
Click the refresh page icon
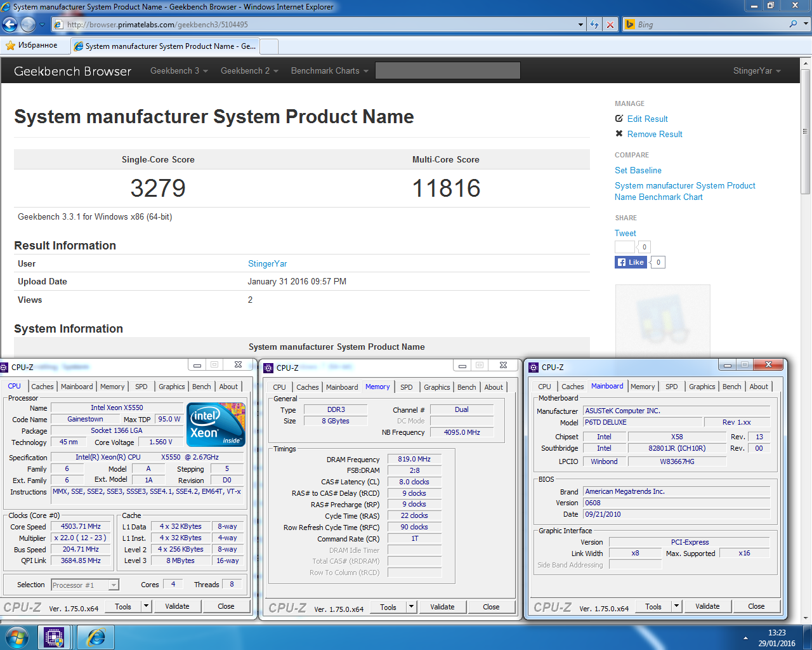[x=594, y=25]
